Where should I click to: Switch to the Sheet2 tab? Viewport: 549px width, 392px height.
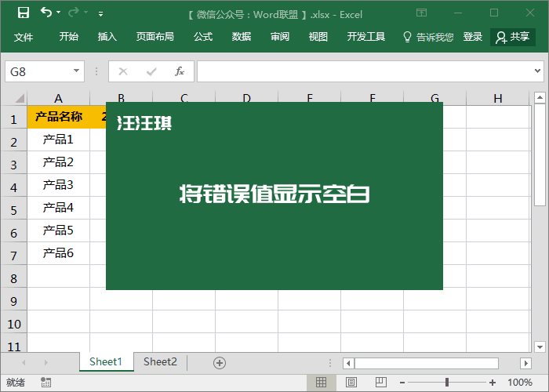coord(160,361)
